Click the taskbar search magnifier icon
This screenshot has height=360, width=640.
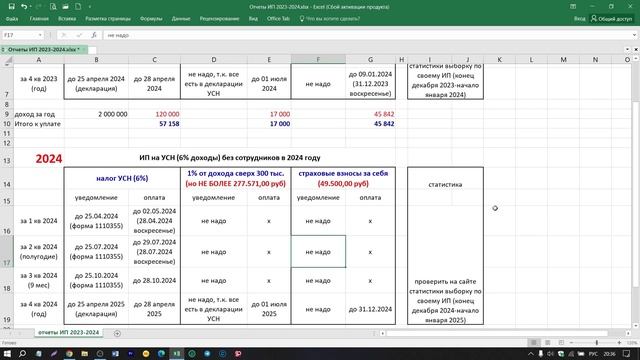(23, 353)
